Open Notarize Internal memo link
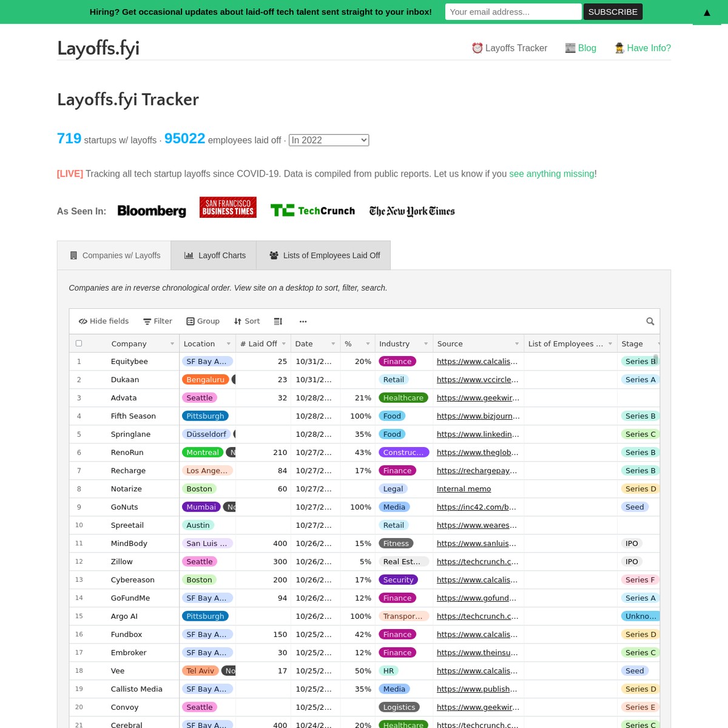Viewport: 728px width, 728px height. coord(464,489)
